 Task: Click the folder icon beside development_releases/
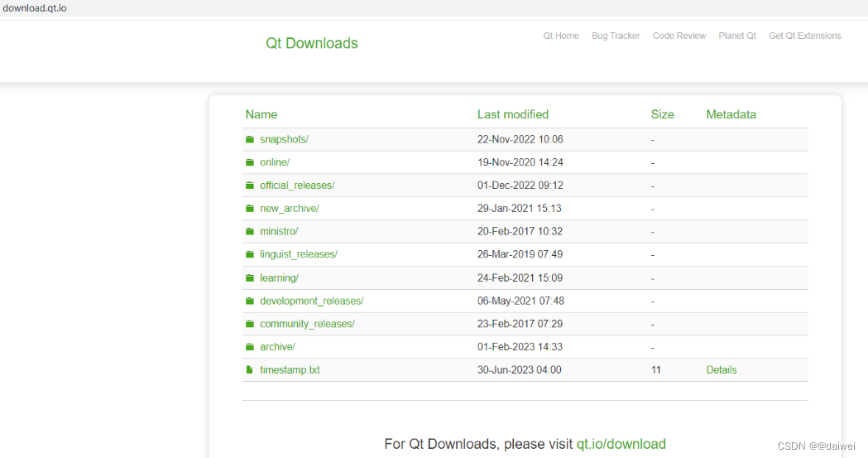click(x=250, y=301)
